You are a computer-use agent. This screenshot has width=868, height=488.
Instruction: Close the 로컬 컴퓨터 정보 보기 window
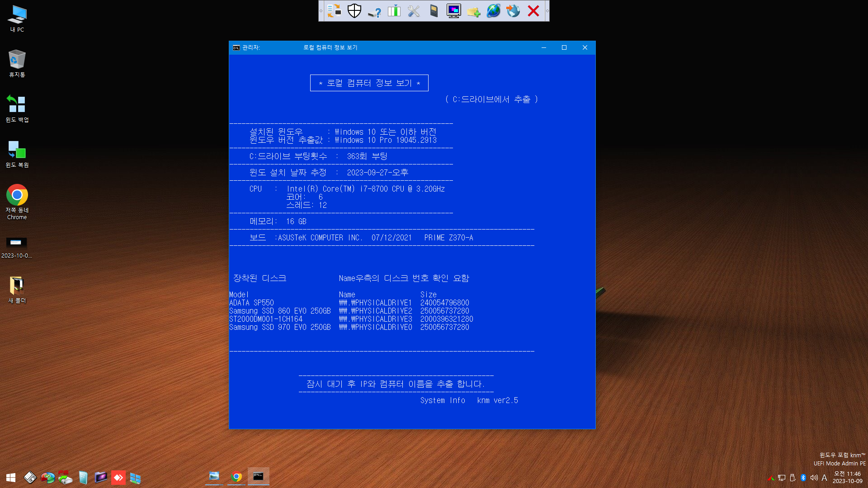[x=585, y=47]
